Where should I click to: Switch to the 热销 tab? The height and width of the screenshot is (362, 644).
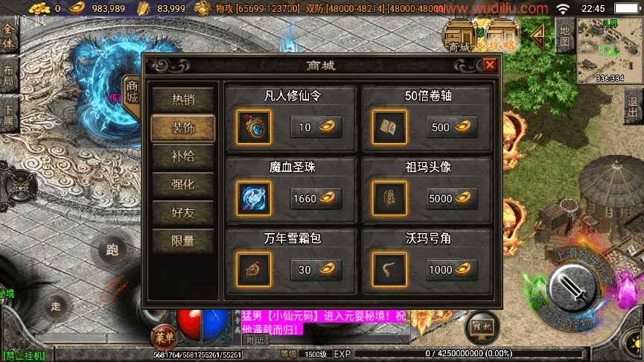[x=183, y=99]
